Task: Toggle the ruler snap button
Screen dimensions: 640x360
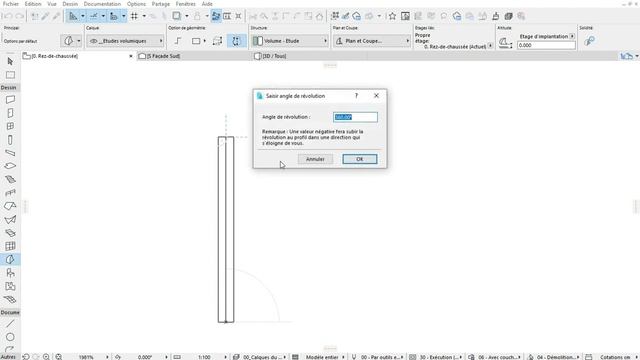Action: click(x=114, y=16)
